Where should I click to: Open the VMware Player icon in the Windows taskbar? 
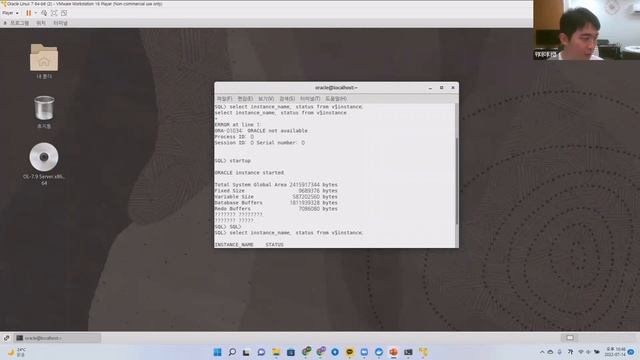coord(423,352)
